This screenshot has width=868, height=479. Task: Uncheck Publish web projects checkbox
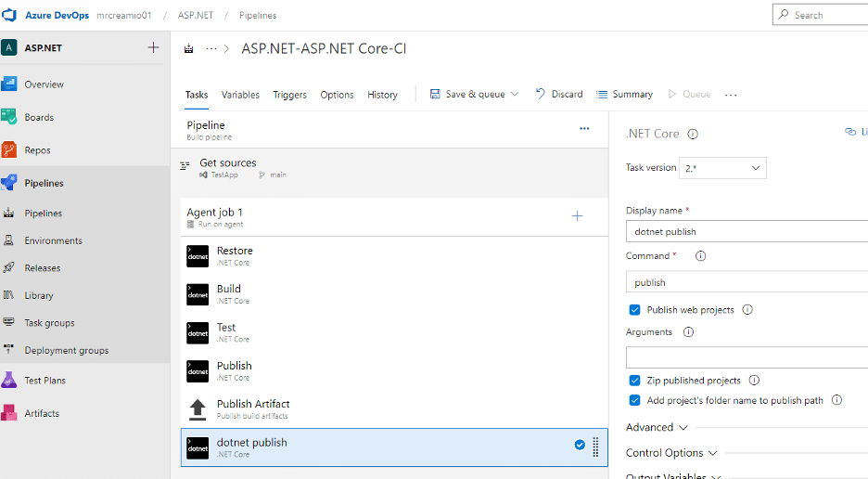tap(634, 309)
